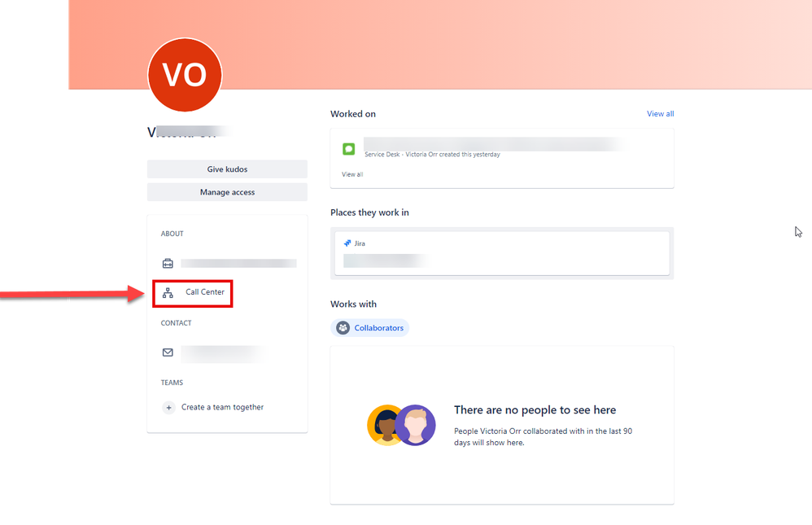Click the ABOUT section label
Viewport: 812px width, 525px height.
coord(172,234)
